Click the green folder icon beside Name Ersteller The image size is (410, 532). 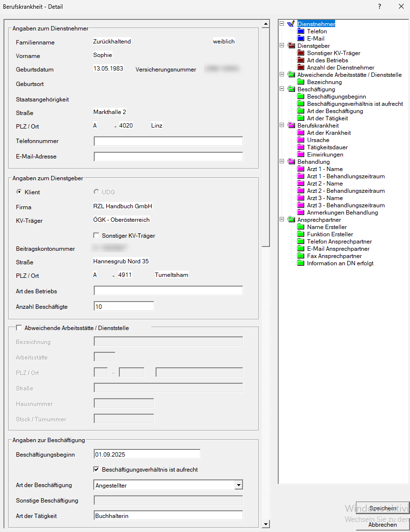point(301,227)
